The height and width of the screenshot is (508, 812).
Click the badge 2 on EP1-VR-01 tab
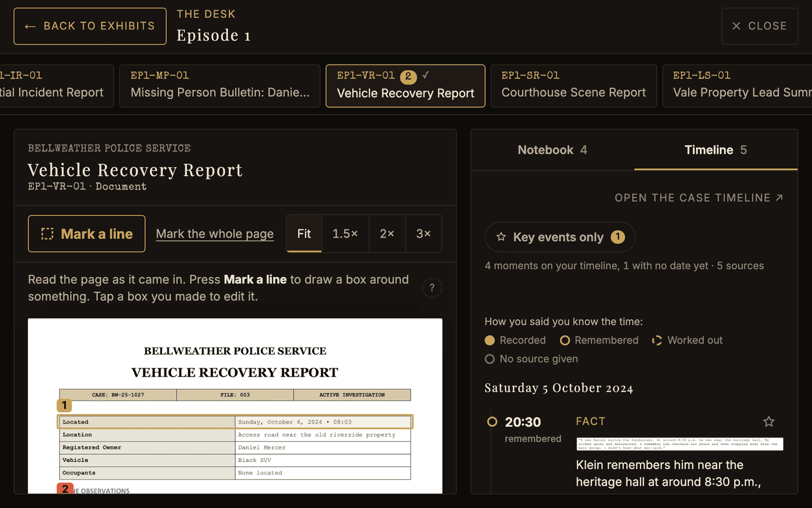(409, 77)
